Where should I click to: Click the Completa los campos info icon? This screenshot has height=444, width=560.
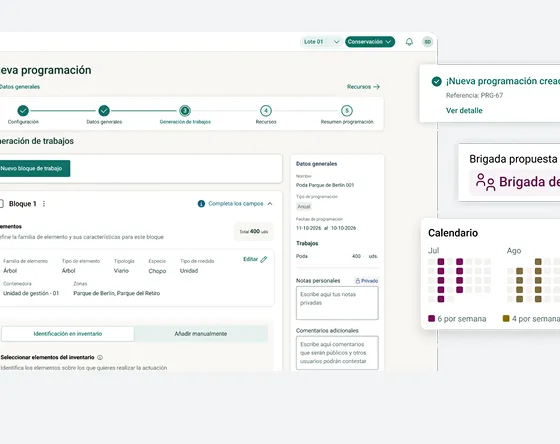click(x=201, y=204)
